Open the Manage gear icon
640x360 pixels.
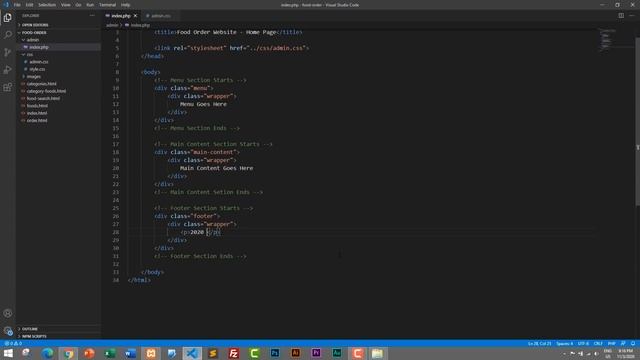[x=7, y=331]
